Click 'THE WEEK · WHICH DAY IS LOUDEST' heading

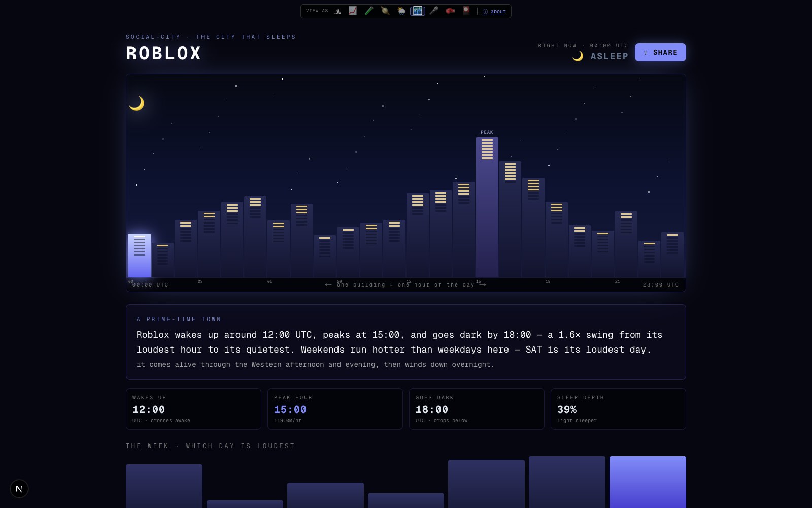point(210,446)
